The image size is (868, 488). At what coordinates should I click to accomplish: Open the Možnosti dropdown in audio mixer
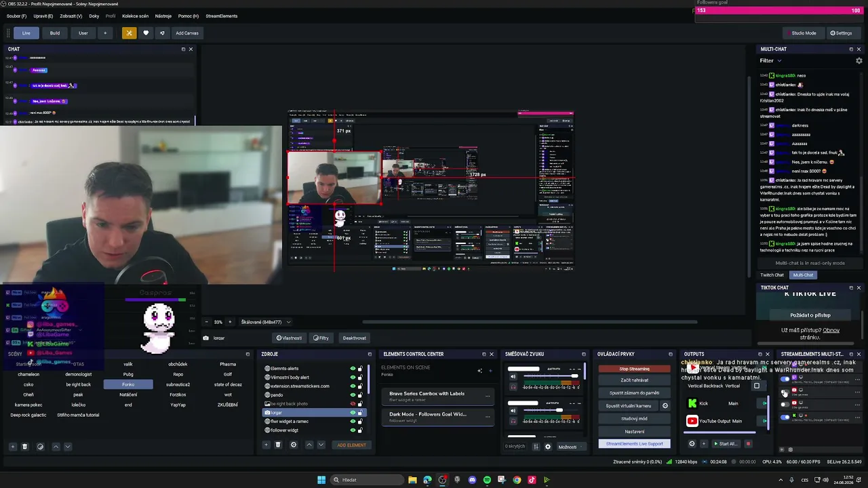[x=570, y=447]
